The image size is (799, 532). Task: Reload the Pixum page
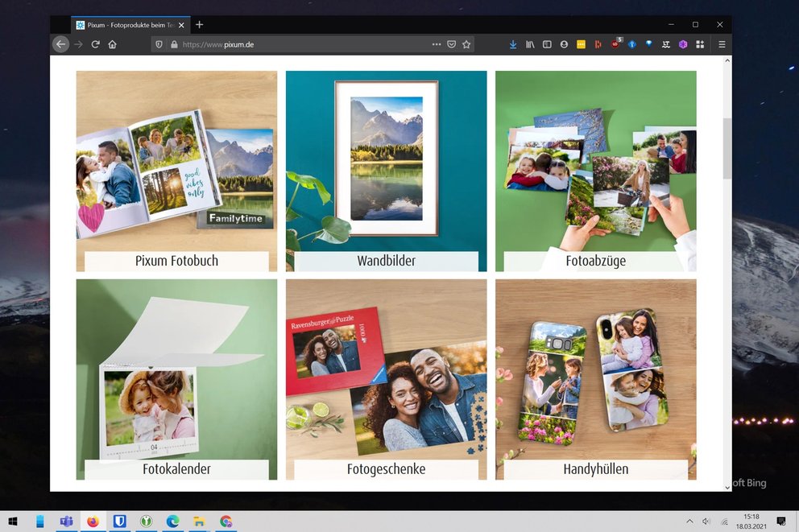point(95,44)
